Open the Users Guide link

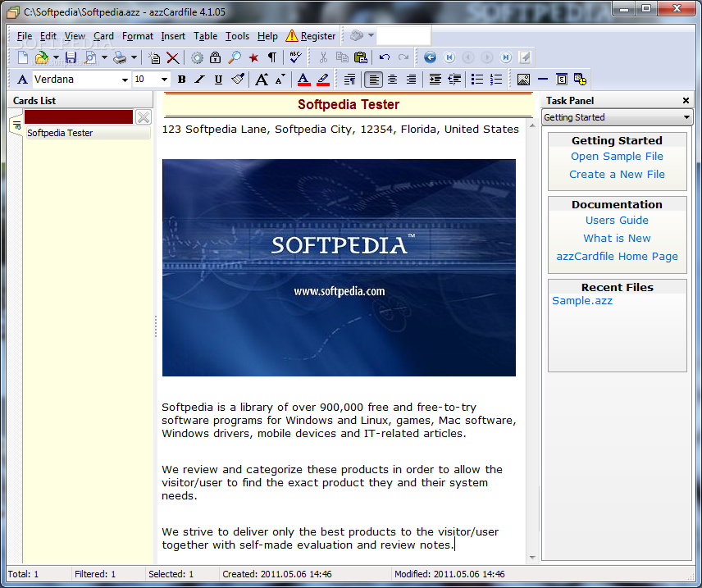[x=617, y=221]
